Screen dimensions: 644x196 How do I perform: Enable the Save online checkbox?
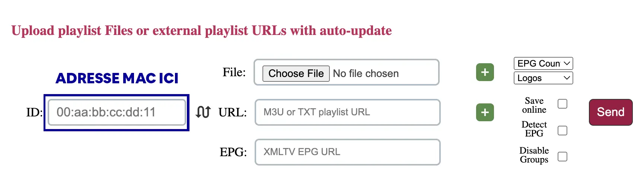point(562,104)
